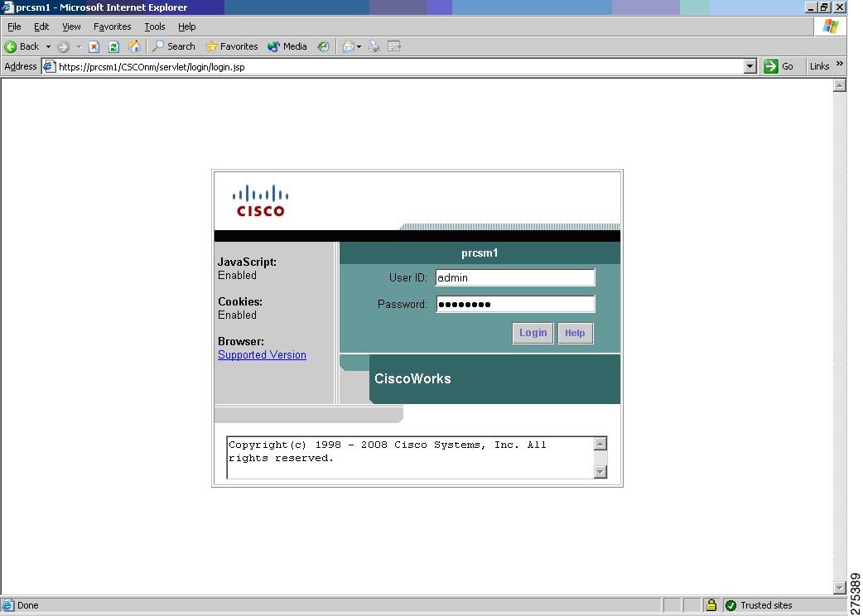Open the View menu

click(71, 26)
